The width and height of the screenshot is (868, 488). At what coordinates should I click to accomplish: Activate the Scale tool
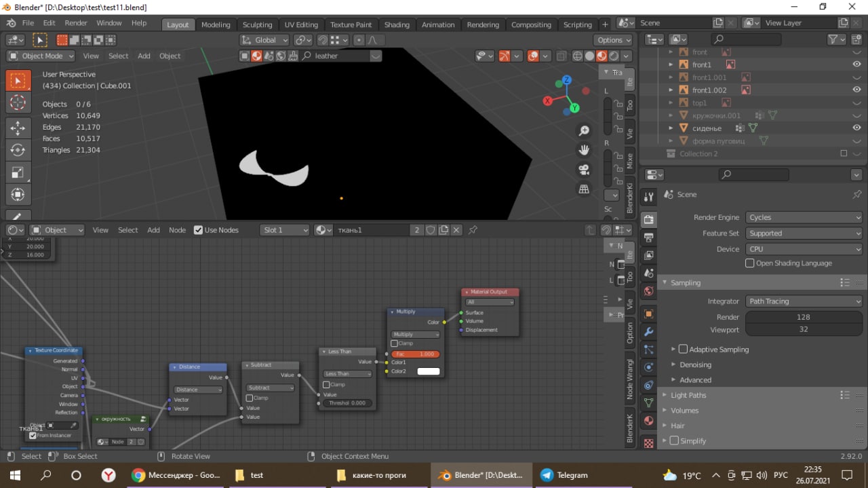[x=18, y=172]
